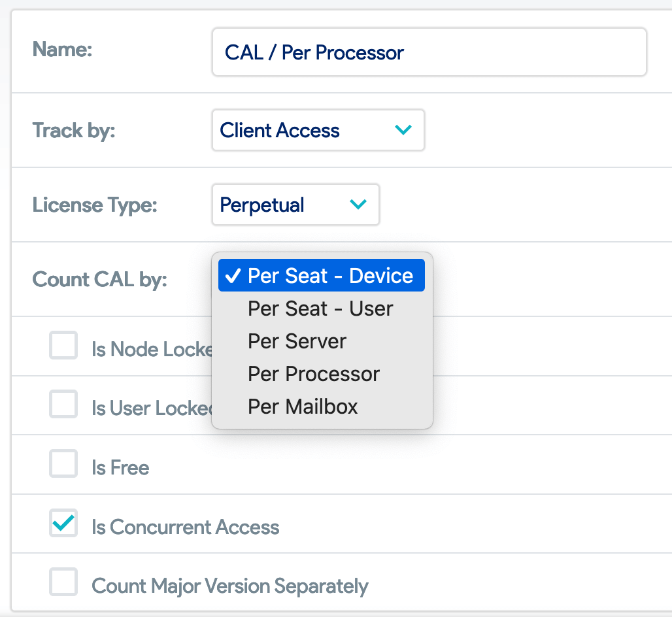Click the License Type chevron icon
The width and height of the screenshot is (672, 617).
tap(358, 205)
